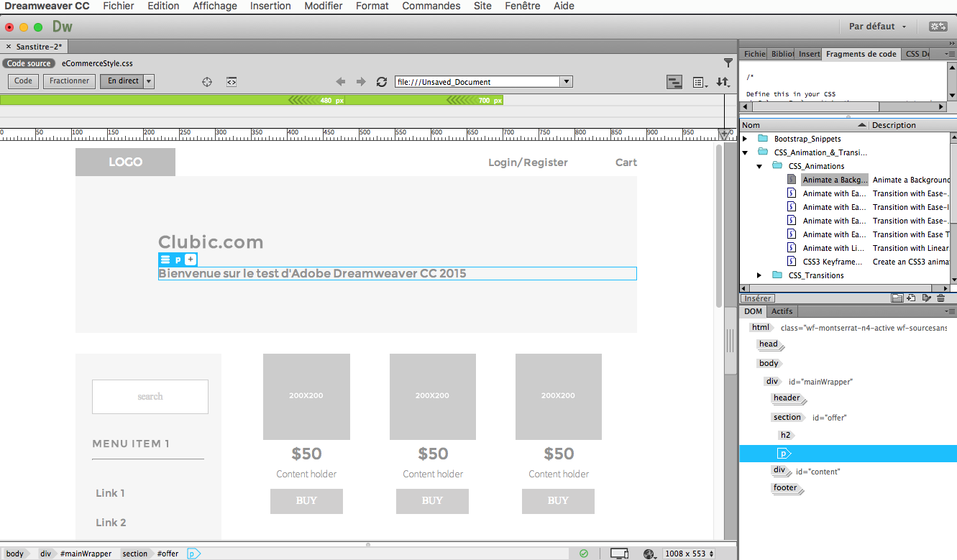Click the green no-errors checkmark status icon
This screenshot has height=560, width=957.
pyautogui.click(x=584, y=554)
